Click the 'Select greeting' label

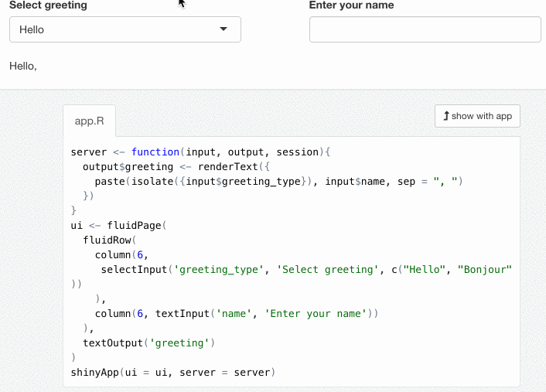click(48, 5)
